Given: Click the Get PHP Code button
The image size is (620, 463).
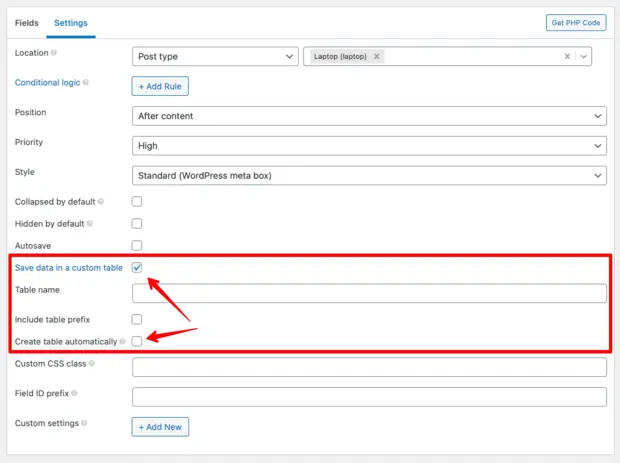Looking at the screenshot, I should pyautogui.click(x=576, y=23).
